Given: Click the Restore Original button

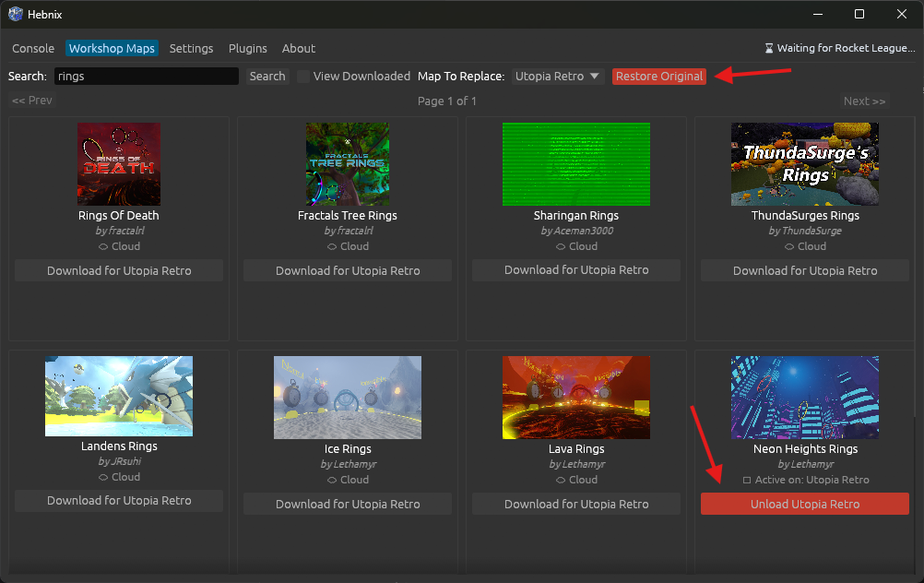Looking at the screenshot, I should click(x=659, y=76).
